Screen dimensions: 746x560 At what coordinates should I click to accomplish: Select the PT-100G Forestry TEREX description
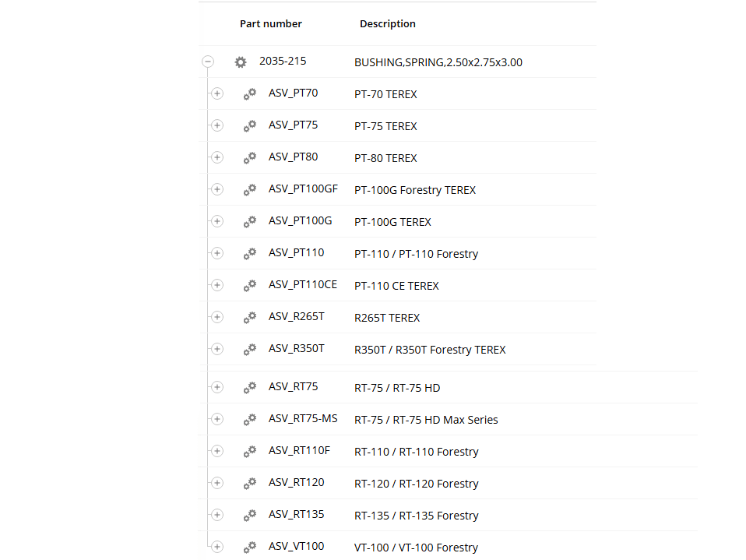point(415,190)
